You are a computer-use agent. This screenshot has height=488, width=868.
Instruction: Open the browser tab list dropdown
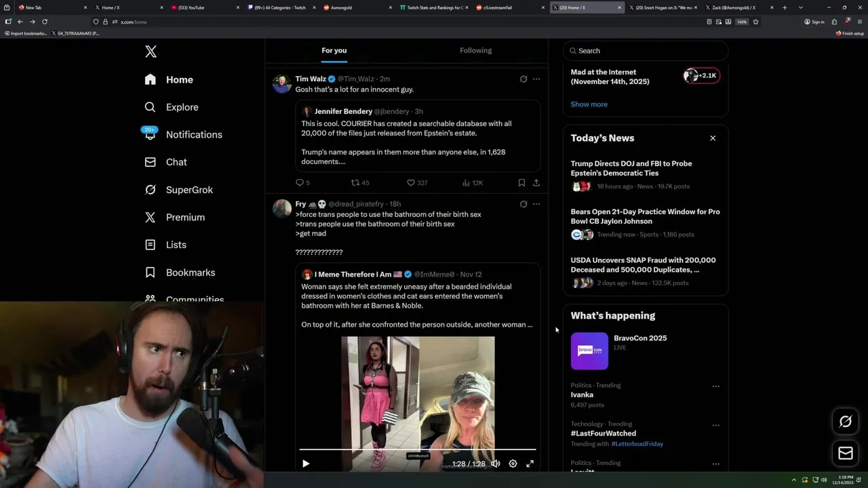(801, 7)
